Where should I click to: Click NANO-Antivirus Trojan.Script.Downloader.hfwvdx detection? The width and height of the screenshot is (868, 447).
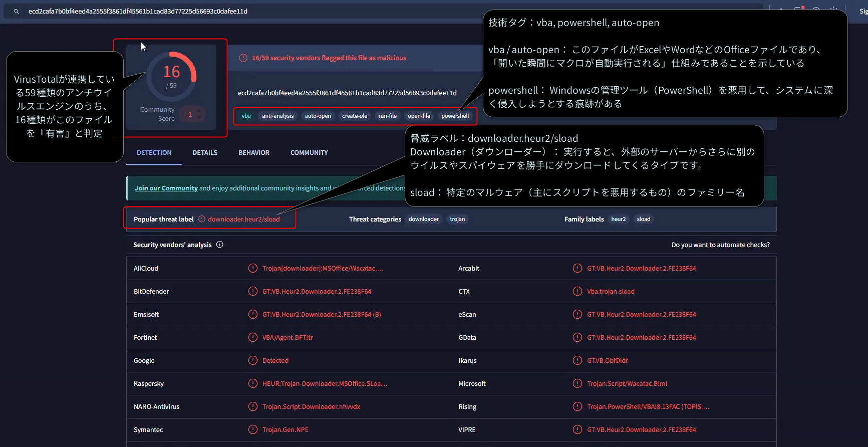pyautogui.click(x=311, y=406)
